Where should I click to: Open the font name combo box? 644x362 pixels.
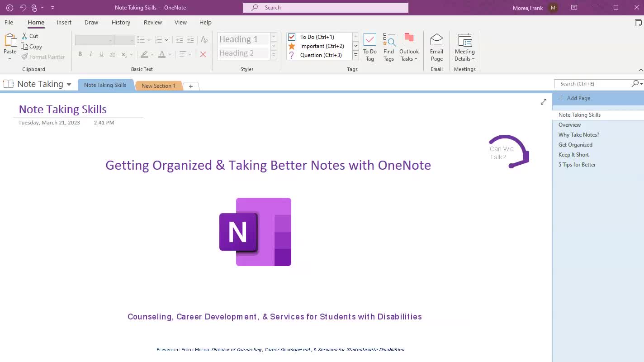(x=94, y=40)
